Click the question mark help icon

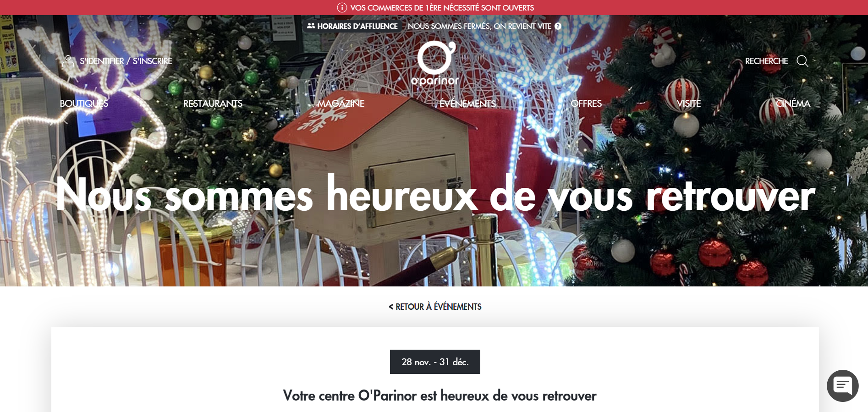pos(558,26)
